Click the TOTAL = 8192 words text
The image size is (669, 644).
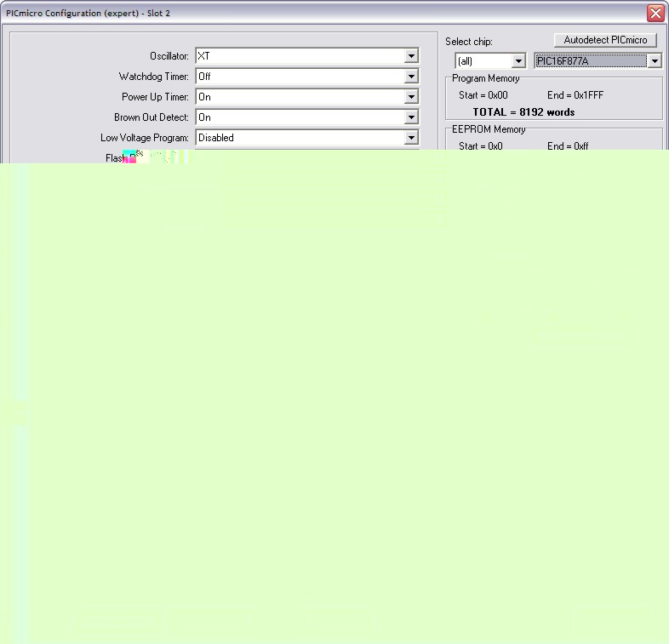[523, 112]
